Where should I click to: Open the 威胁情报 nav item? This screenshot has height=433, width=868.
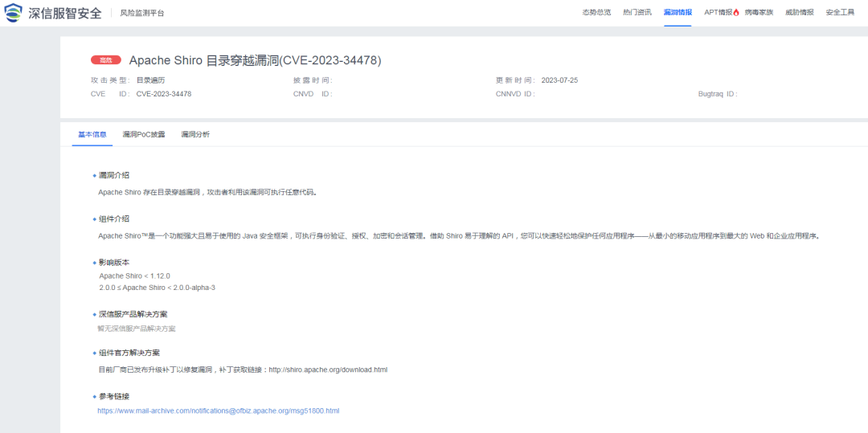tap(800, 13)
